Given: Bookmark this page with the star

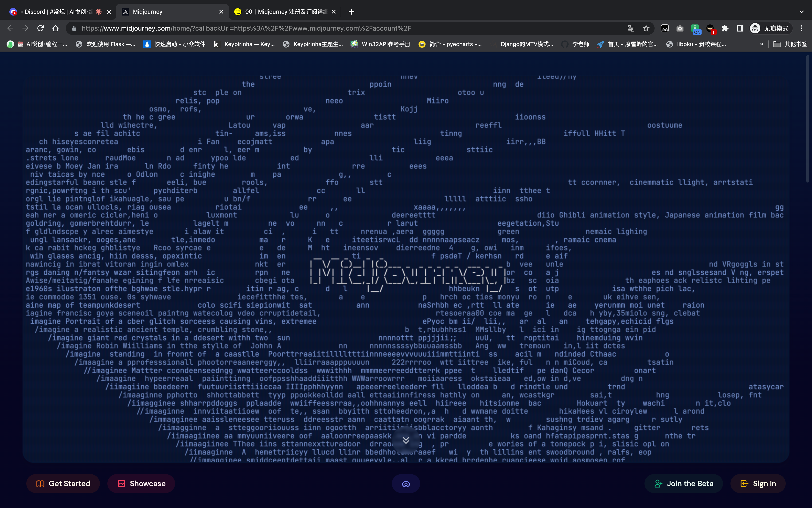Looking at the screenshot, I should click(646, 28).
